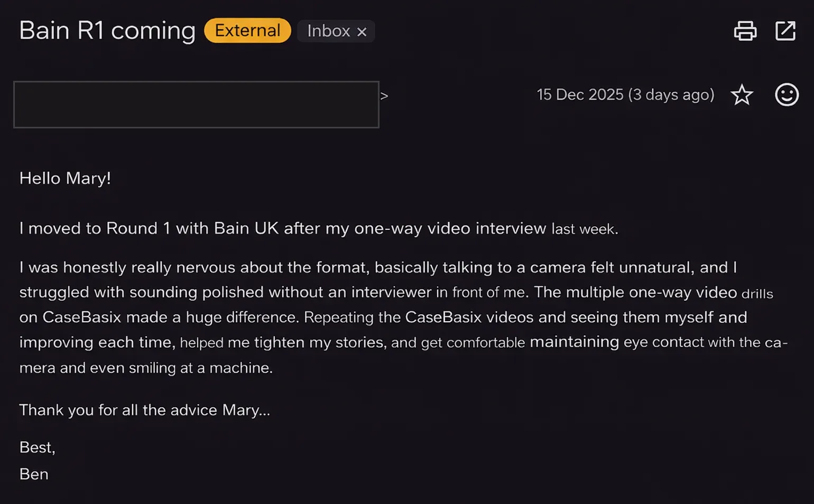Select the Inbox label chip
The height and width of the screenshot is (504, 814).
pos(328,31)
